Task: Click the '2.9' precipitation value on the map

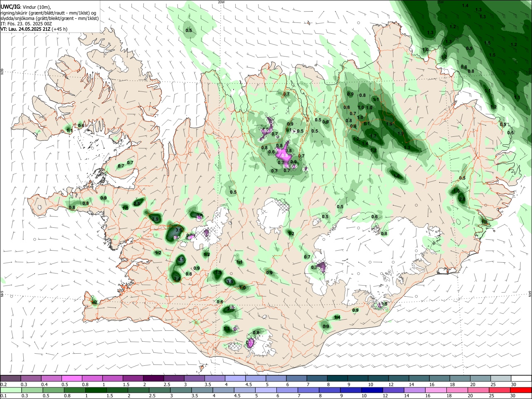Action: click(156, 219)
